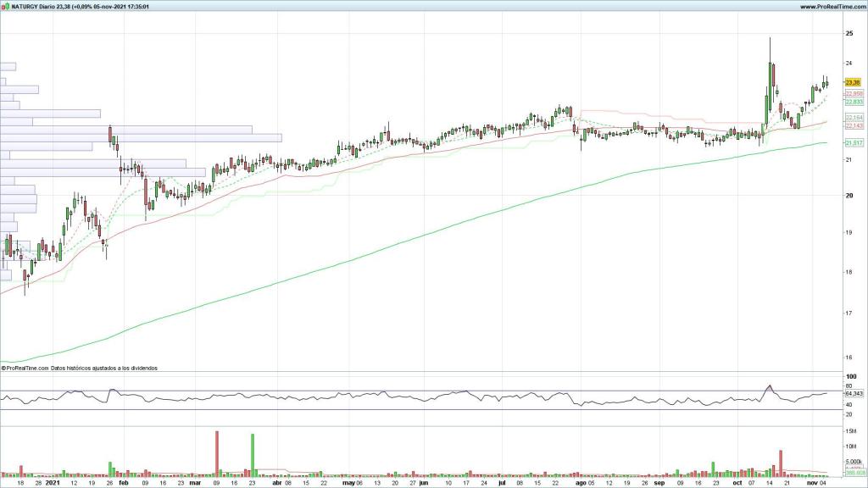Viewport: 868px width, 488px height.
Task: Click the 'ago' month marker on time axis
Action: pos(581,482)
